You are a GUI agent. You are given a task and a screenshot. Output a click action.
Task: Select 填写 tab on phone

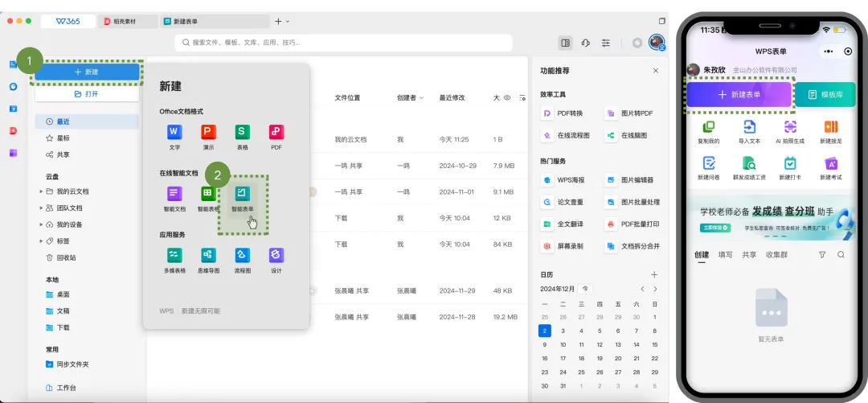[725, 255]
